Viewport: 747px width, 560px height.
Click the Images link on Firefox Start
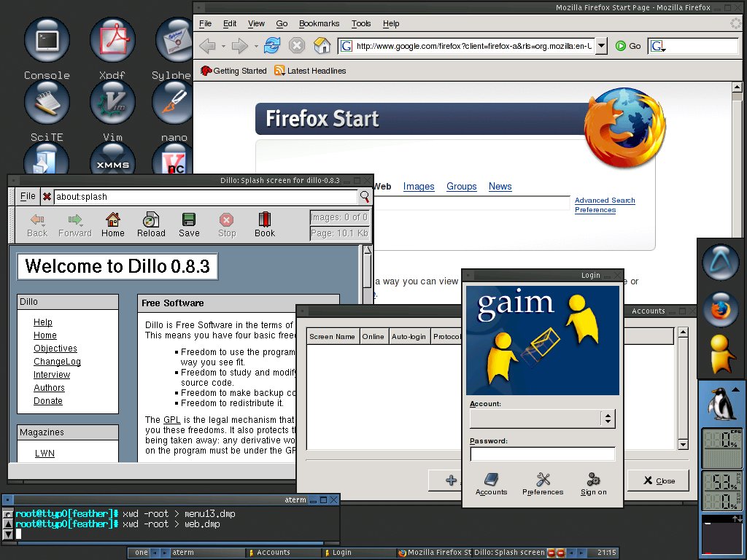pyautogui.click(x=419, y=187)
